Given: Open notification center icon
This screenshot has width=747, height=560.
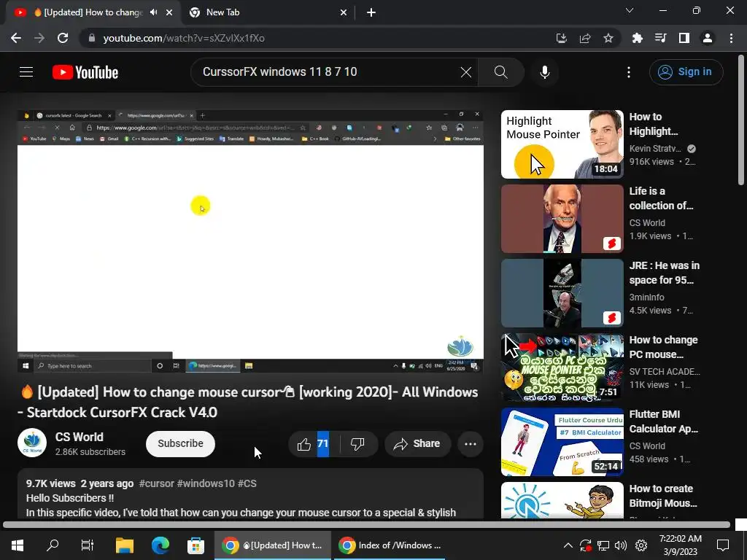Looking at the screenshot, I should coord(723,545).
